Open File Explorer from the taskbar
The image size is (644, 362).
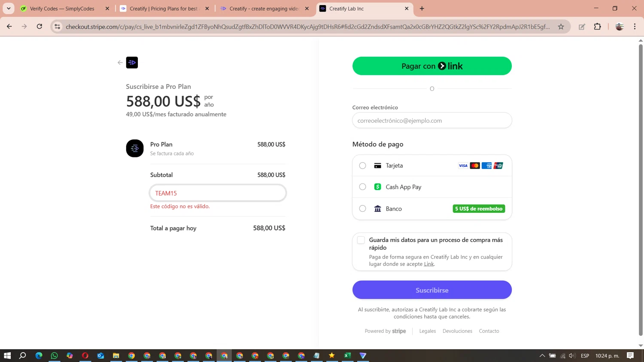[116, 356]
